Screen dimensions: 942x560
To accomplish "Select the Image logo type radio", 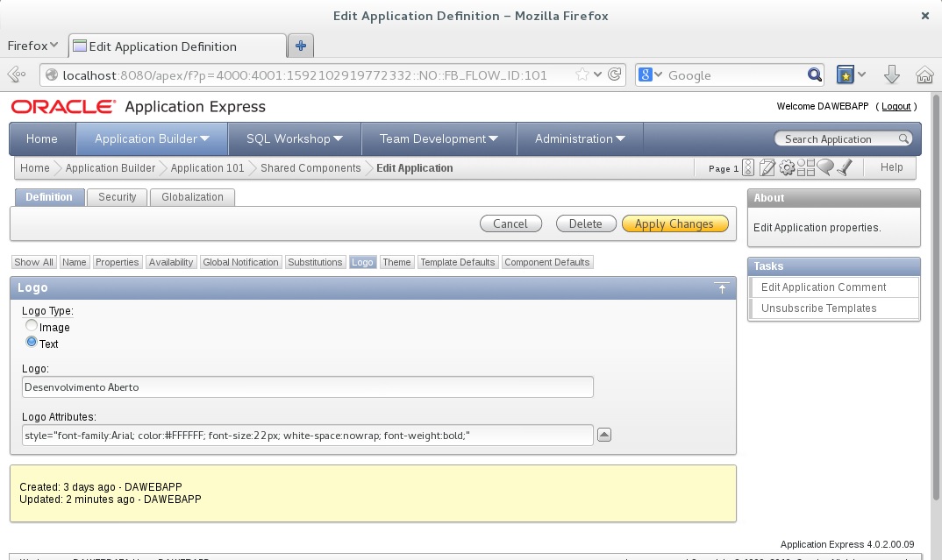I will pyautogui.click(x=32, y=326).
